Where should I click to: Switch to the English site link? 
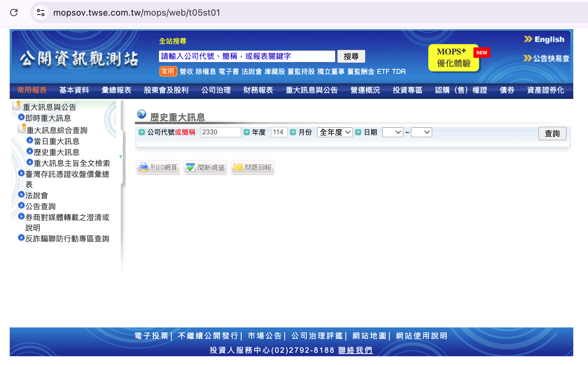click(549, 39)
